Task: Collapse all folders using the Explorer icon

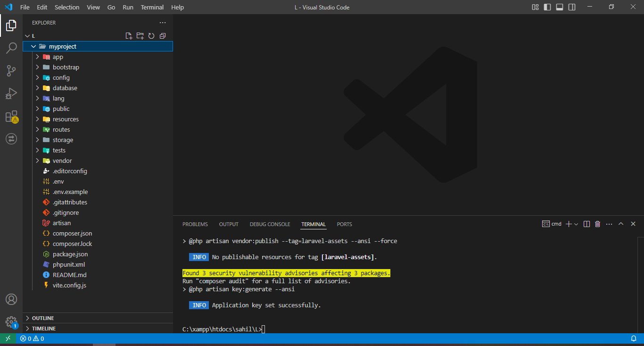Action: point(163,35)
